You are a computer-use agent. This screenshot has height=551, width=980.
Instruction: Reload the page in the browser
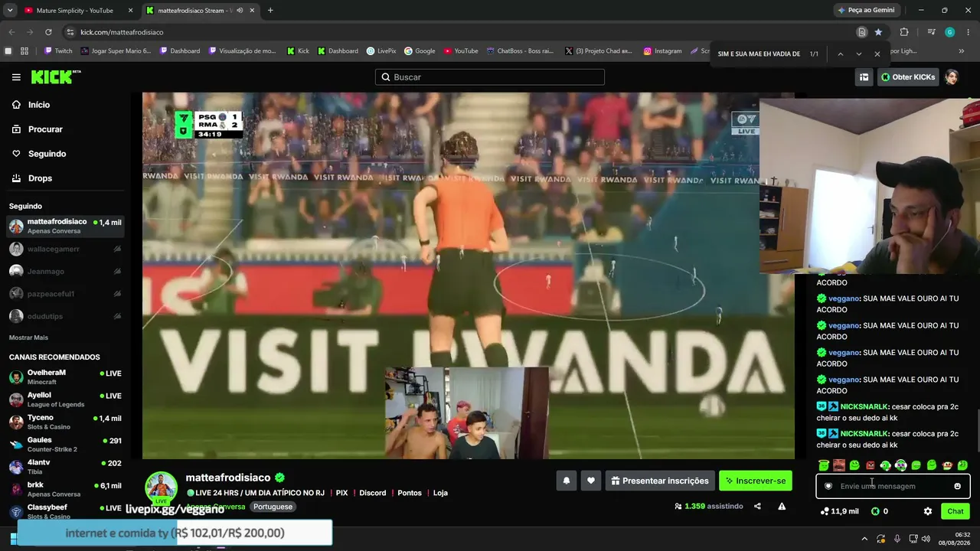click(x=48, y=32)
